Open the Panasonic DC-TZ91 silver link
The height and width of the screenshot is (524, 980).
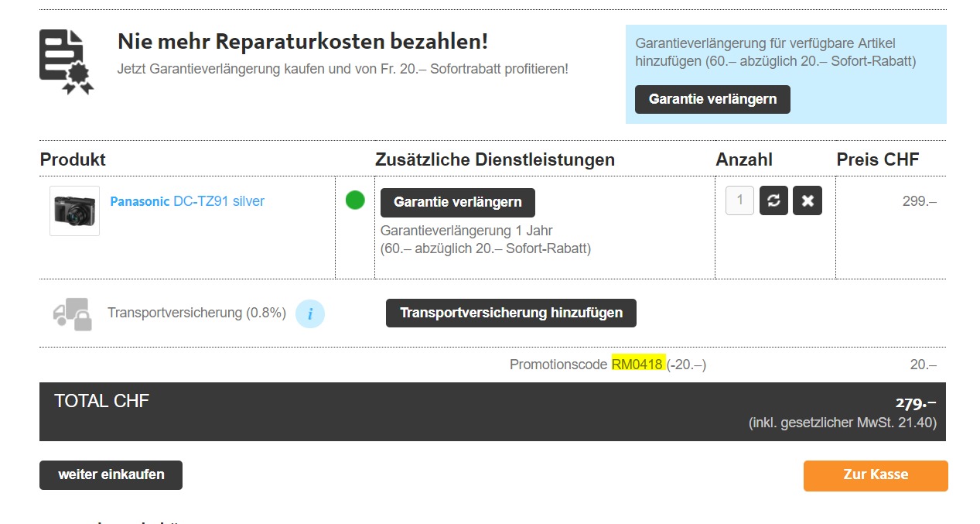click(187, 201)
